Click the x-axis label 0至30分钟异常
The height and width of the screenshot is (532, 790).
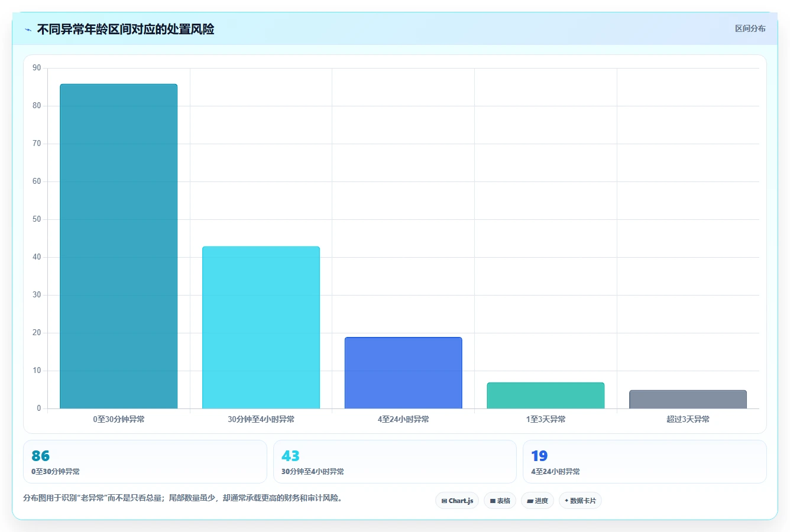click(119, 419)
